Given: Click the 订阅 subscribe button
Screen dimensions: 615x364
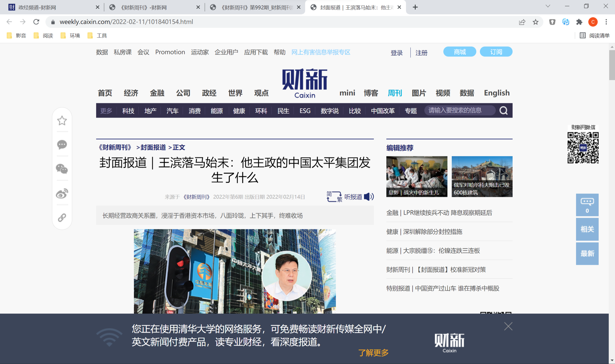Looking at the screenshot, I should tap(496, 52).
